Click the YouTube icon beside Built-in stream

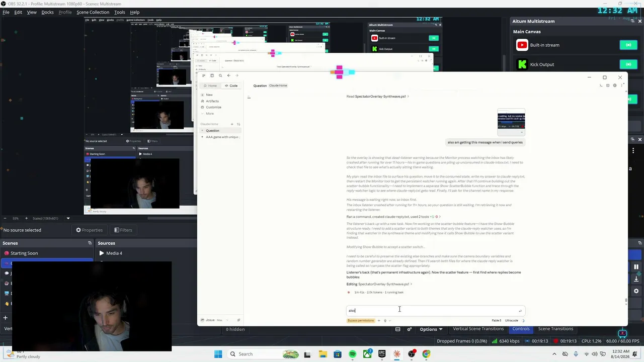click(x=522, y=45)
